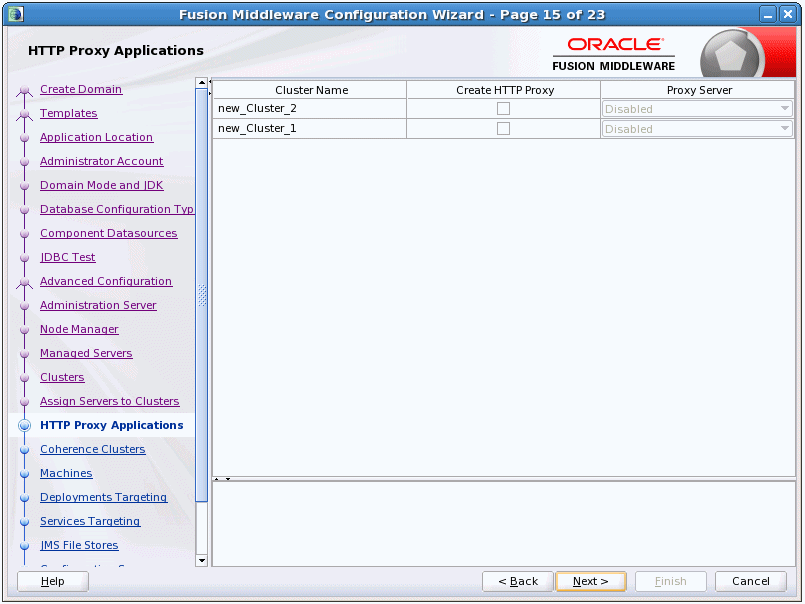Check the Create HTTP Proxy box for new_Cluster_1
The height and width of the screenshot is (604, 805).
[503, 128]
